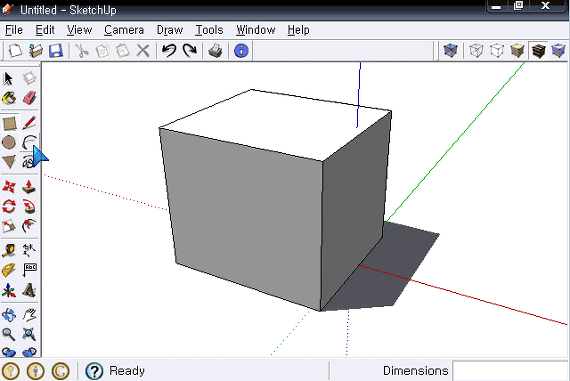Select the Make Component tool
This screenshot has height=381, width=570.
(x=29, y=78)
